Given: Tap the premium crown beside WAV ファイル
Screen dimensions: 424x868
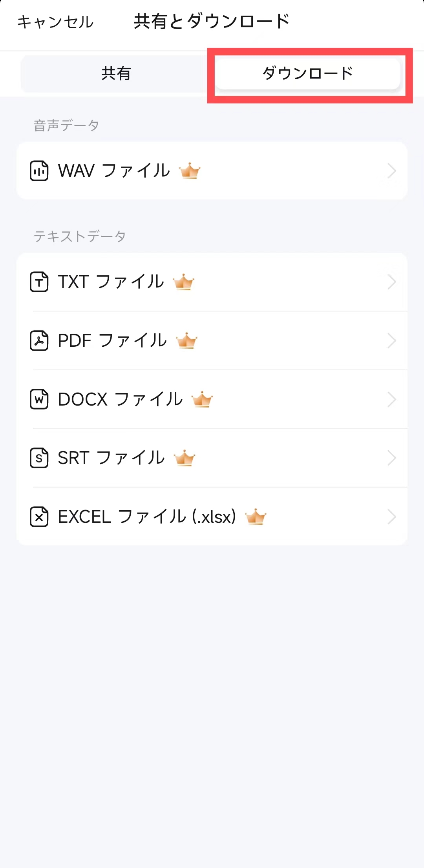Looking at the screenshot, I should (x=190, y=171).
